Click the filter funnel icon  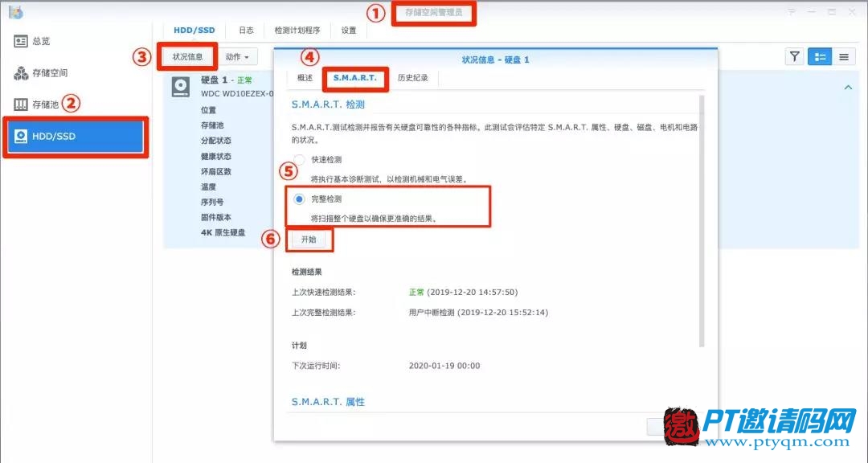[x=794, y=56]
